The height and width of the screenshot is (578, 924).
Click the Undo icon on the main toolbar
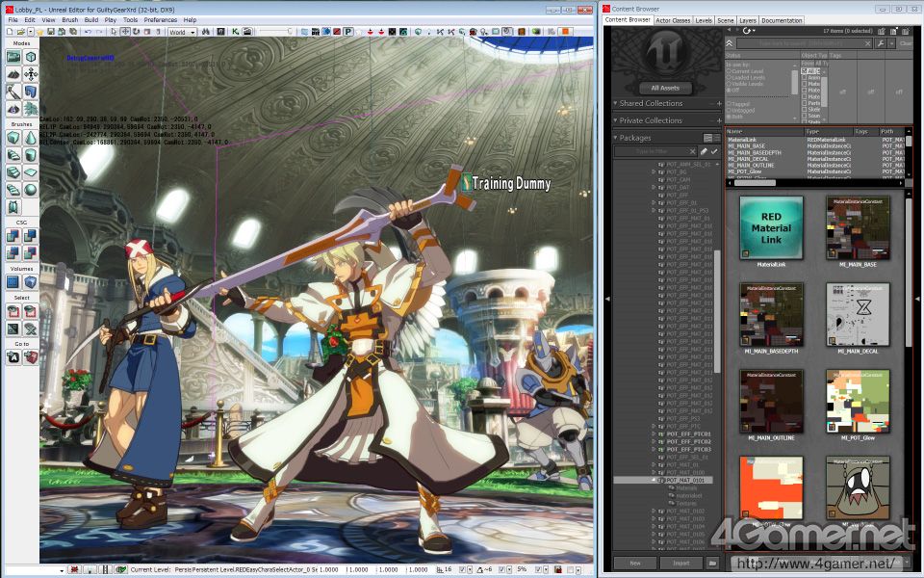pyautogui.click(x=87, y=32)
